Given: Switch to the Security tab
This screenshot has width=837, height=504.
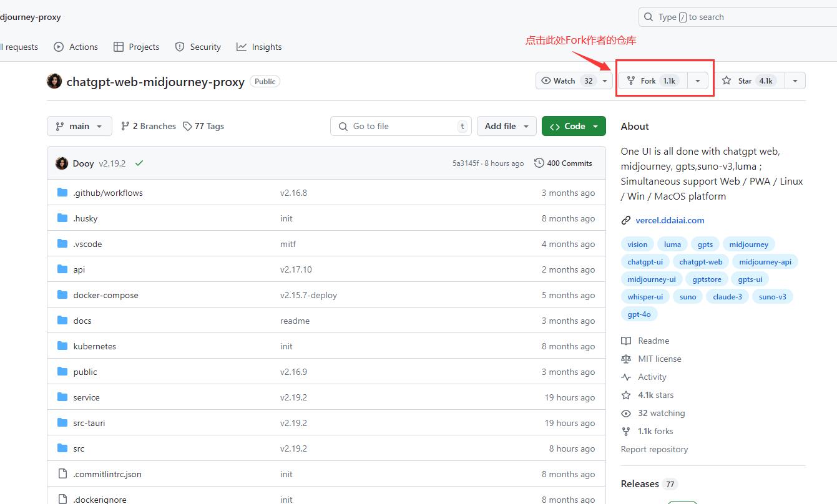Looking at the screenshot, I should pyautogui.click(x=198, y=47).
